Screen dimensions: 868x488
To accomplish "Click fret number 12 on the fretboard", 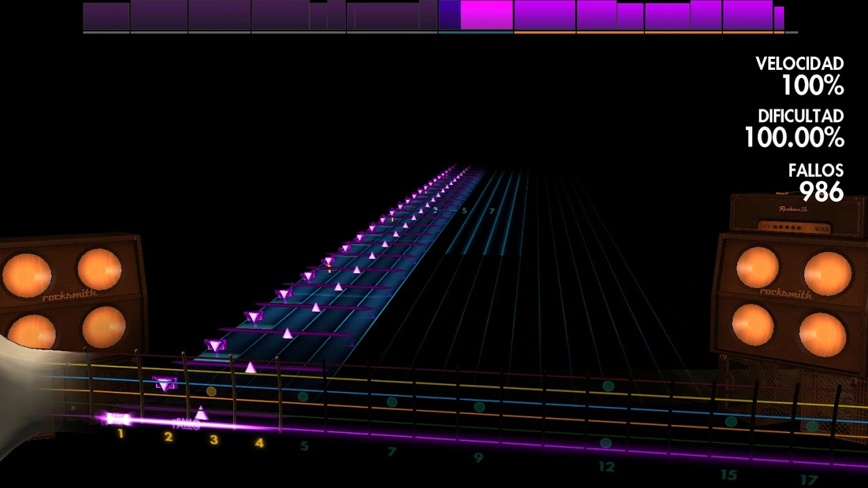I will (x=606, y=466).
